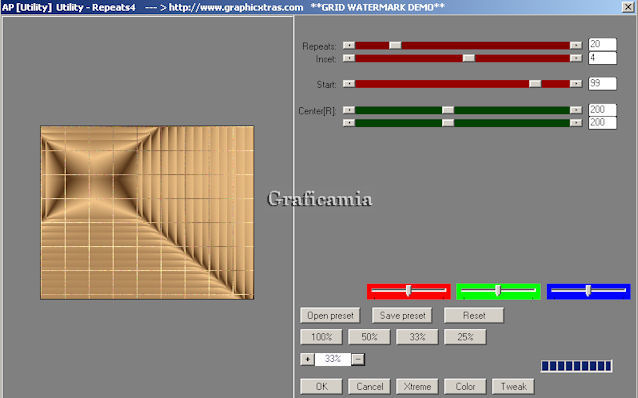Click the effect preview image
638x398 pixels.
[x=147, y=212]
